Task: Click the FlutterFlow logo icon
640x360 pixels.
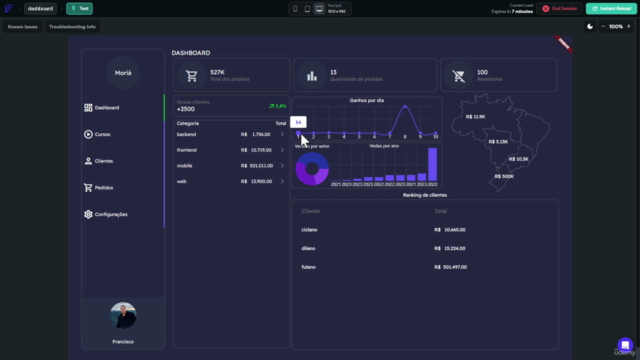Action: (x=9, y=8)
